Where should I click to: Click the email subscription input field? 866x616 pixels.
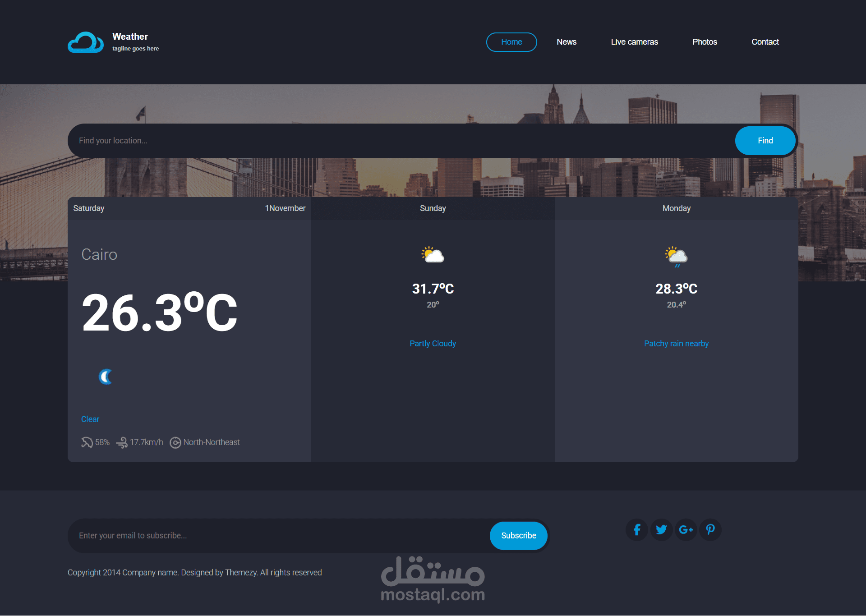tap(226, 535)
